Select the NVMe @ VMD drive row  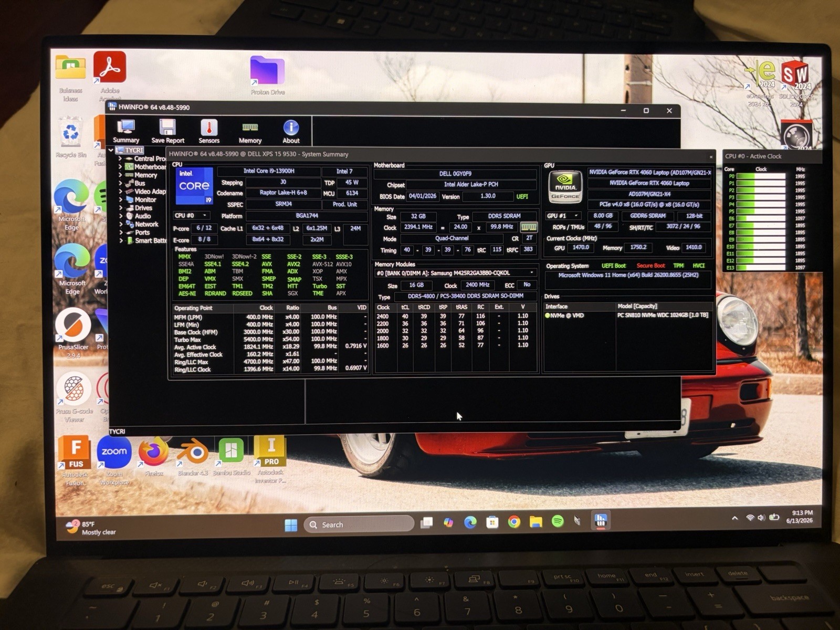628,316
